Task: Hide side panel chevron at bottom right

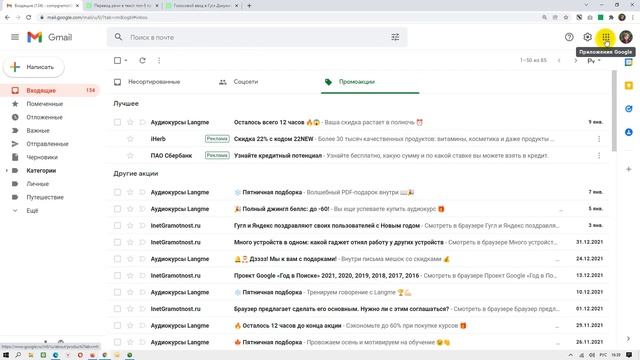Action: [629, 338]
